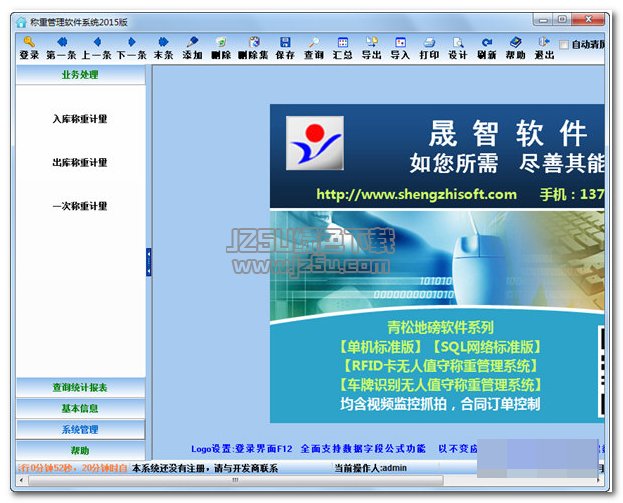Open the 查询 search tool
The image size is (623, 503).
[x=314, y=48]
